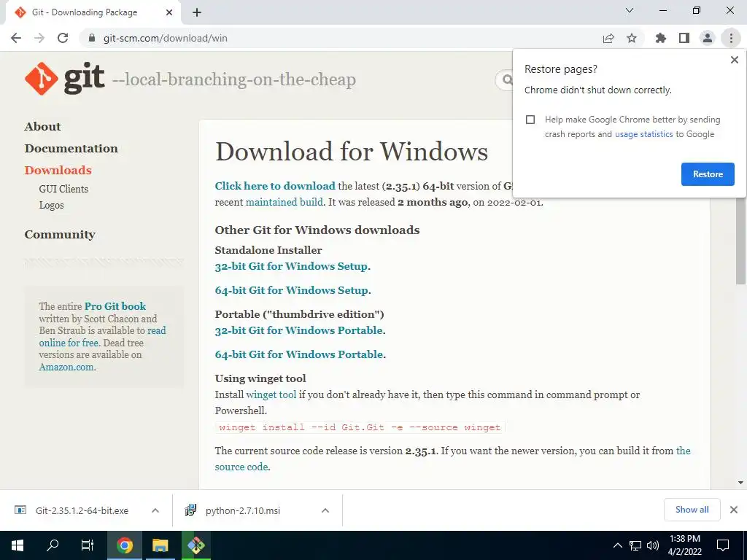Click Show all downloads
The height and width of the screenshot is (560, 747).
(692, 510)
